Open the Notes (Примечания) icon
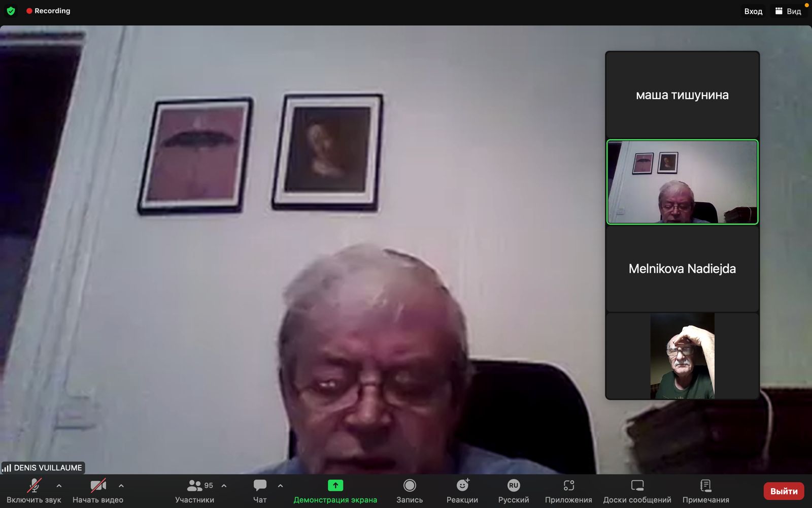812x508 pixels. (705, 486)
